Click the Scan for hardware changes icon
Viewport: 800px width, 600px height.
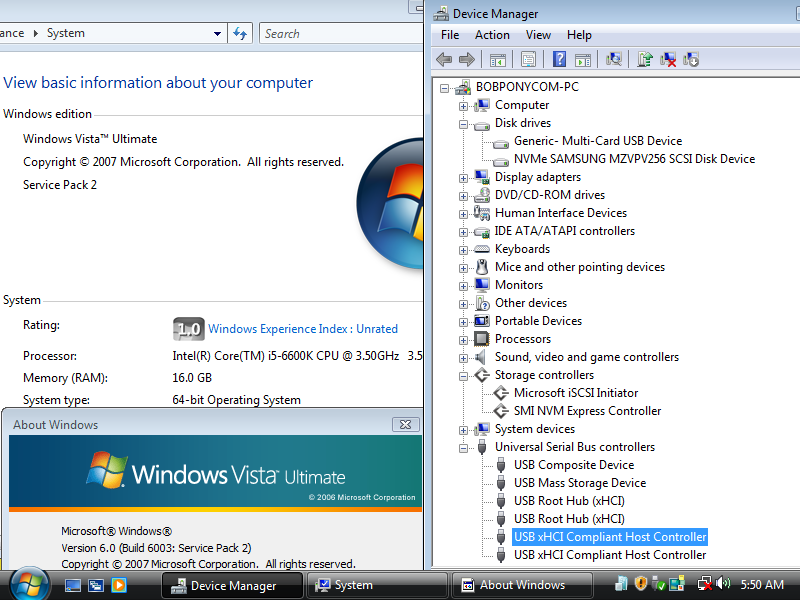pyautogui.click(x=614, y=59)
